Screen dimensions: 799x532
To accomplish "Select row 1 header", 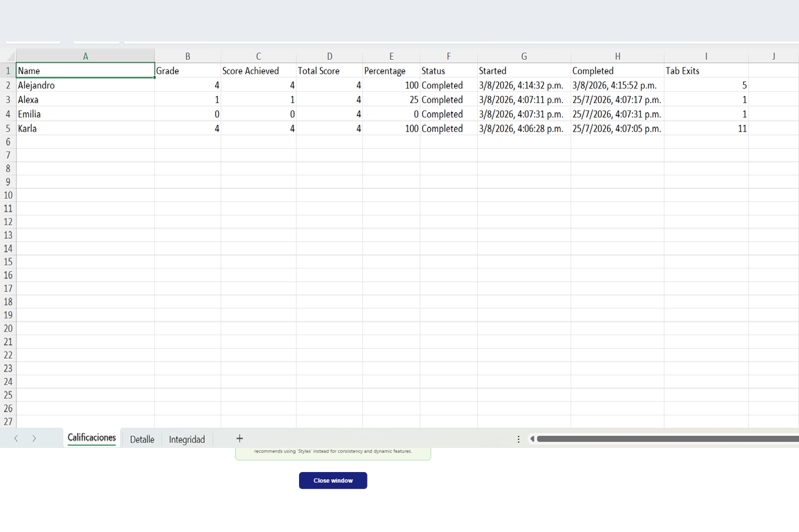I will 8,71.
